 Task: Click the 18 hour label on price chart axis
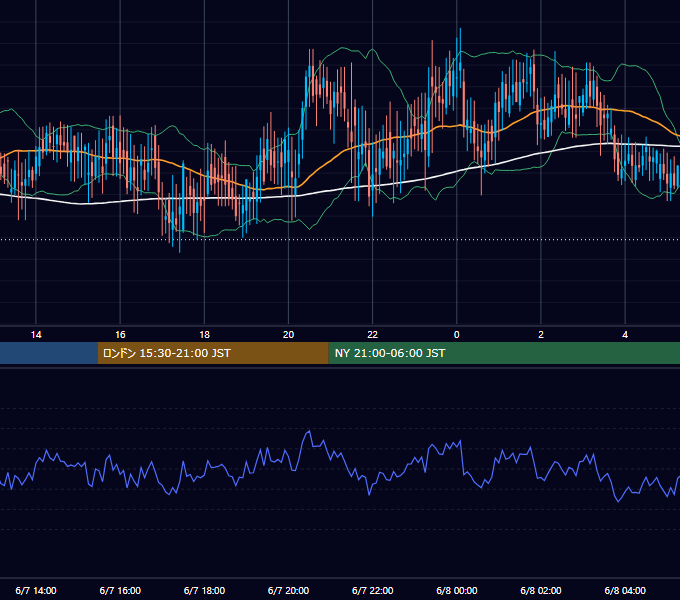coord(204,335)
